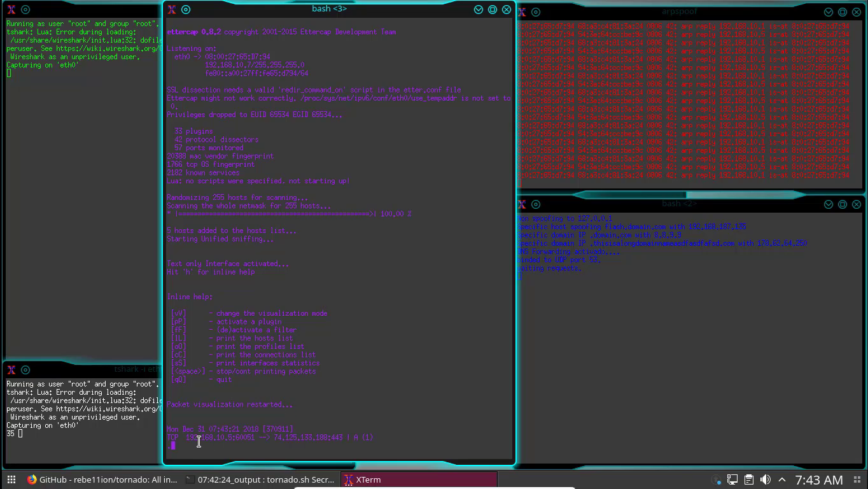Click the scan progress bar at 100.00 %

(289, 214)
